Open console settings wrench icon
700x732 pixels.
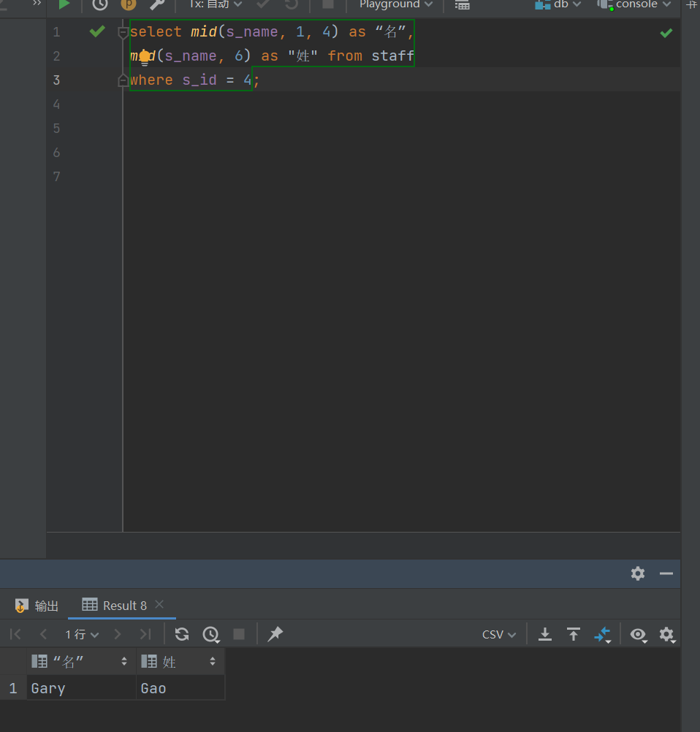[157, 4]
